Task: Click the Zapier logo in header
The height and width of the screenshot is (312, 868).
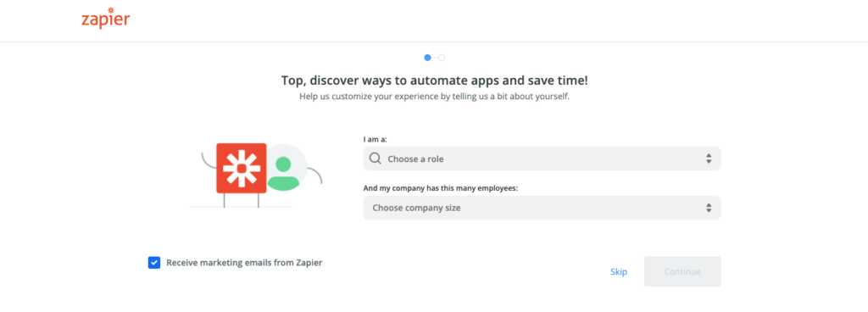Action: point(106,19)
